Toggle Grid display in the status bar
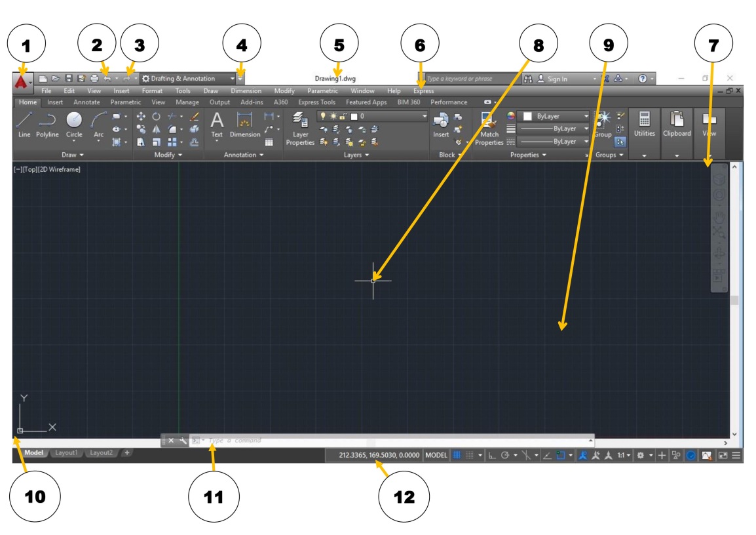This screenshot has width=756, height=535. pyautogui.click(x=456, y=456)
